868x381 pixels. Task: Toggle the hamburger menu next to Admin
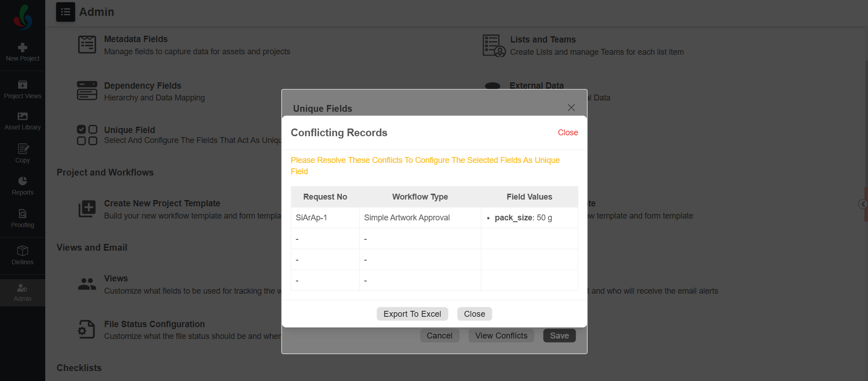point(66,12)
